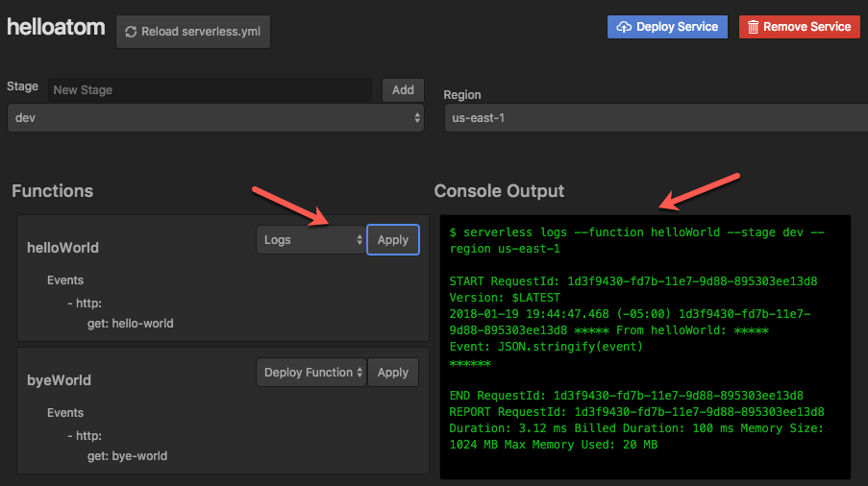Deploy the service with the blue button
Image resolution: width=868 pixels, height=486 pixels.
click(x=667, y=27)
